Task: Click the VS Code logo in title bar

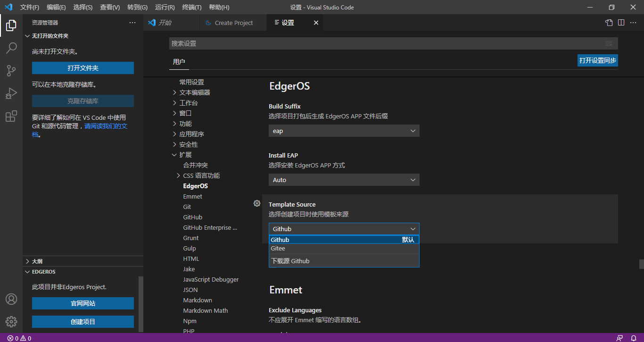Action: (x=8, y=7)
